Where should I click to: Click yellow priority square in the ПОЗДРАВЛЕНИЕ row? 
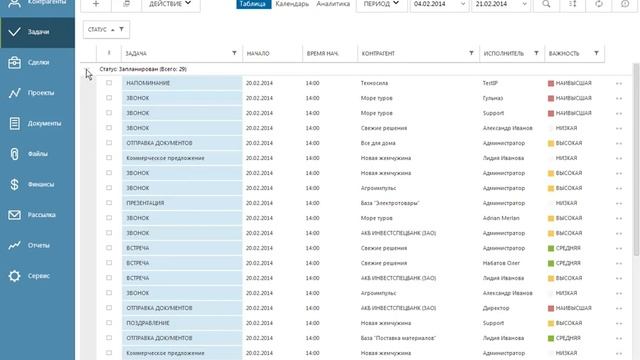pos(551,323)
